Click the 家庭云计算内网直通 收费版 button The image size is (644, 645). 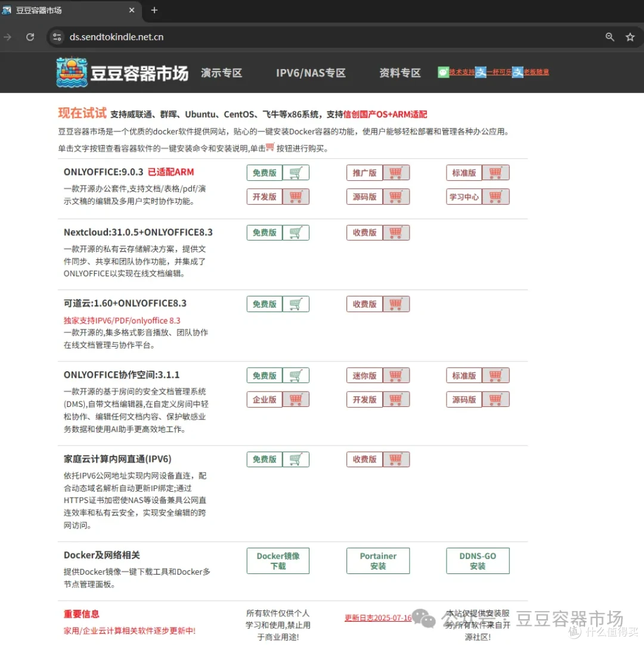pyautogui.click(x=364, y=459)
